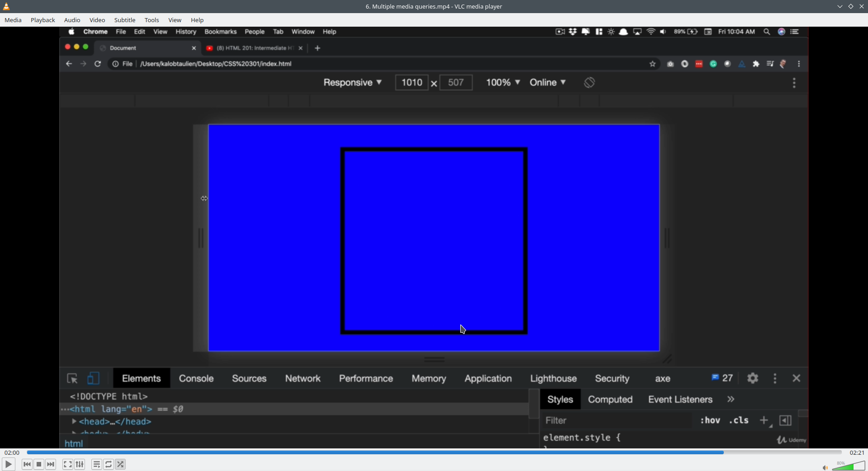Open the Chrome extensions puzzle icon
The image size is (868, 471).
[756, 64]
